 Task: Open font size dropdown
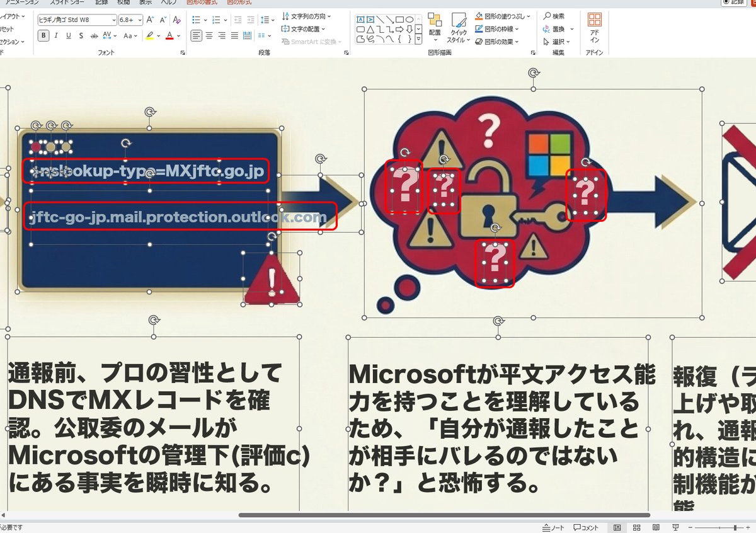coord(139,20)
